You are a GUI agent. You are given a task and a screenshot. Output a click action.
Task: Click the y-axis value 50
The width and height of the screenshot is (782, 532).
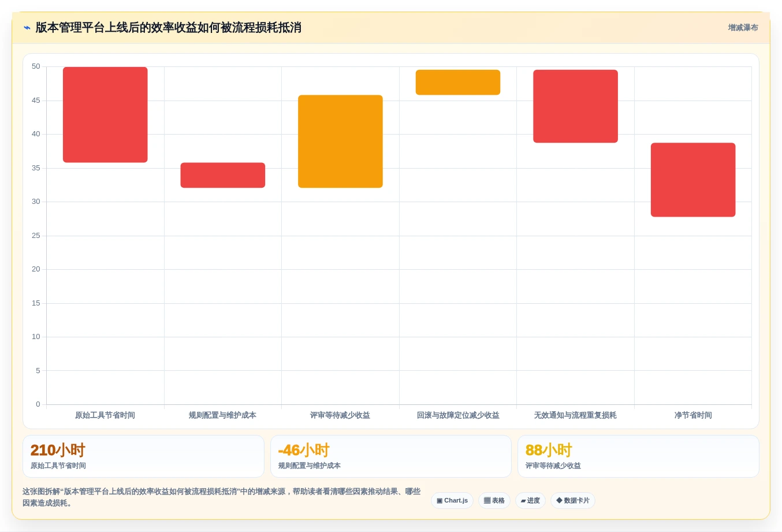click(36, 66)
